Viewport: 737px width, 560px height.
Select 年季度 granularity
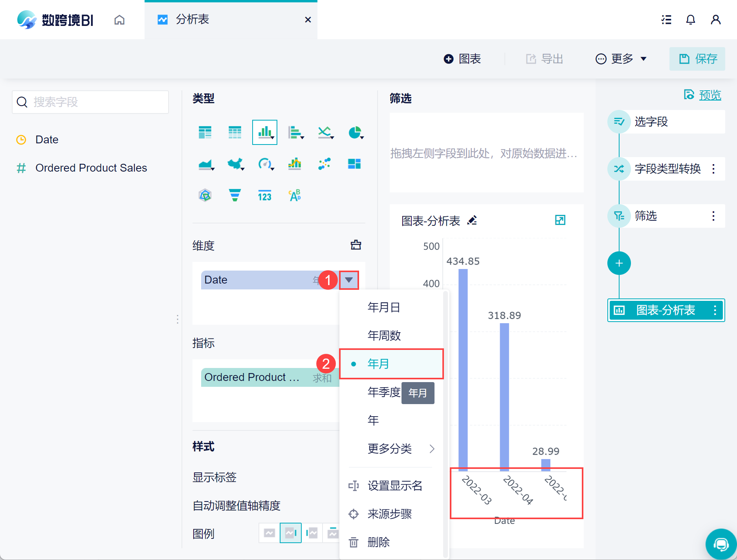click(383, 392)
